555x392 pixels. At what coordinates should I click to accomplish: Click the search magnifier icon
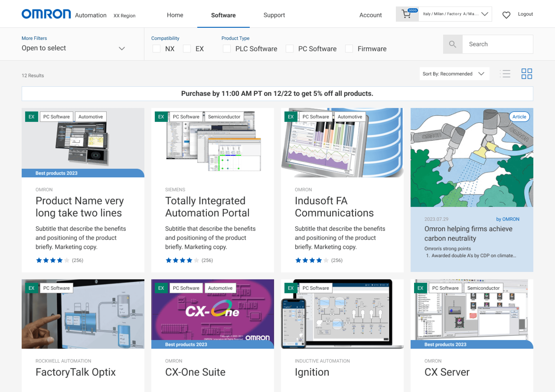click(453, 44)
